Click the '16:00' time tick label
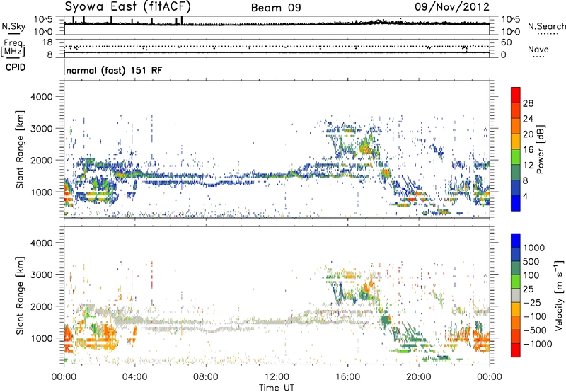This screenshot has height=392, width=566. pyautogui.click(x=347, y=377)
